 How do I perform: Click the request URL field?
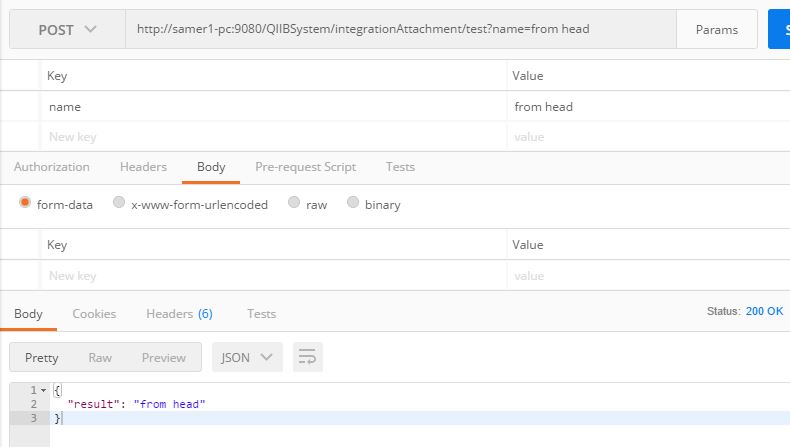(x=401, y=29)
